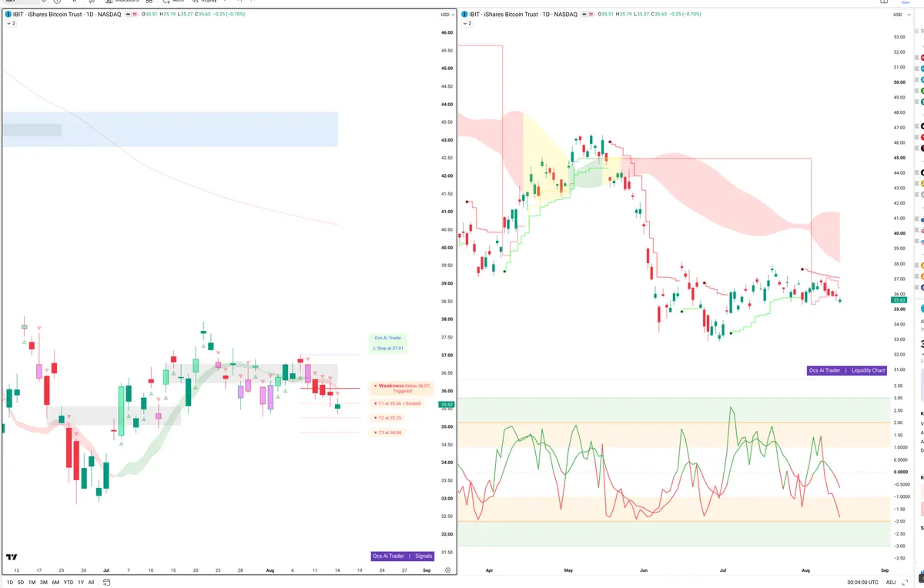The width and height of the screenshot is (924, 588).
Task: Expand the collapsed indicators legend '2' on the left chart
Action: [x=11, y=24]
